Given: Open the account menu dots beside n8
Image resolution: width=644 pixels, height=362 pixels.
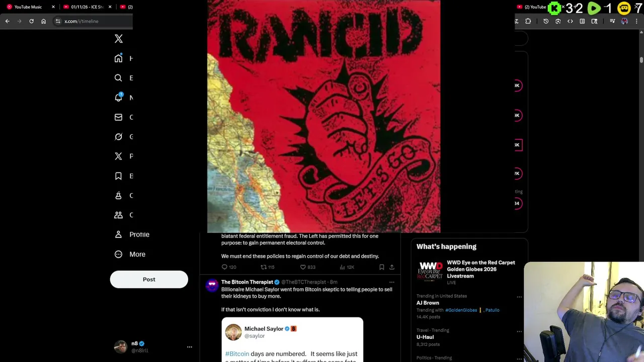Looking at the screenshot, I should (x=190, y=347).
